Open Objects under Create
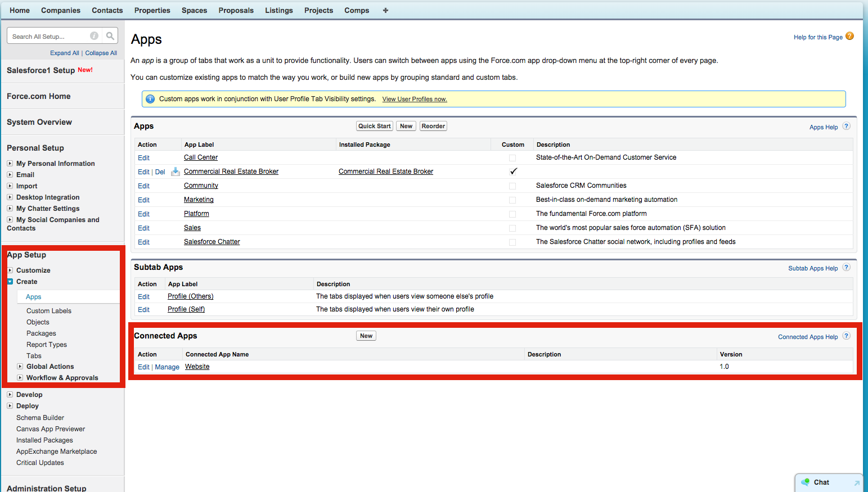The width and height of the screenshot is (868, 492). (38, 322)
